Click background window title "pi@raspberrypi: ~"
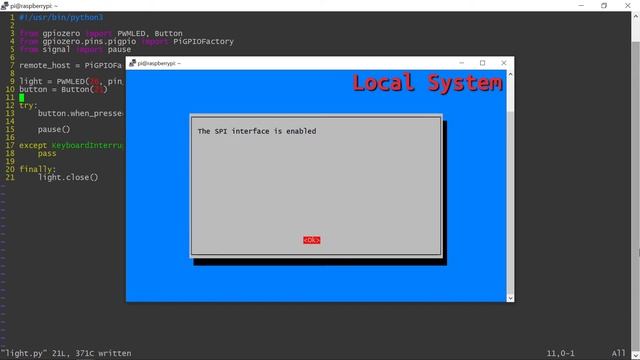Viewport: 640px width, 360px height. click(34, 6)
